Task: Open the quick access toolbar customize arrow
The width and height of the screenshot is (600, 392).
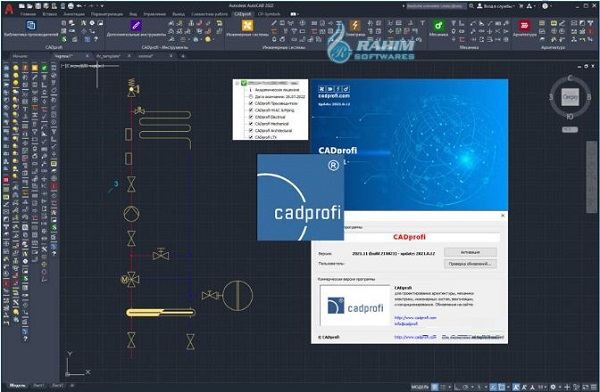Action: [102, 6]
